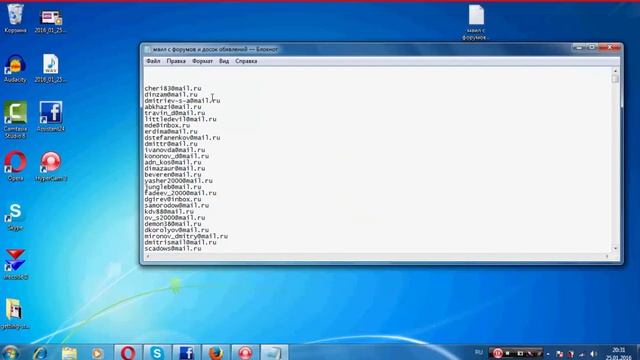Click the vertical scrollbar up arrow in Notepad
640x360 pixels.
[x=615, y=71]
